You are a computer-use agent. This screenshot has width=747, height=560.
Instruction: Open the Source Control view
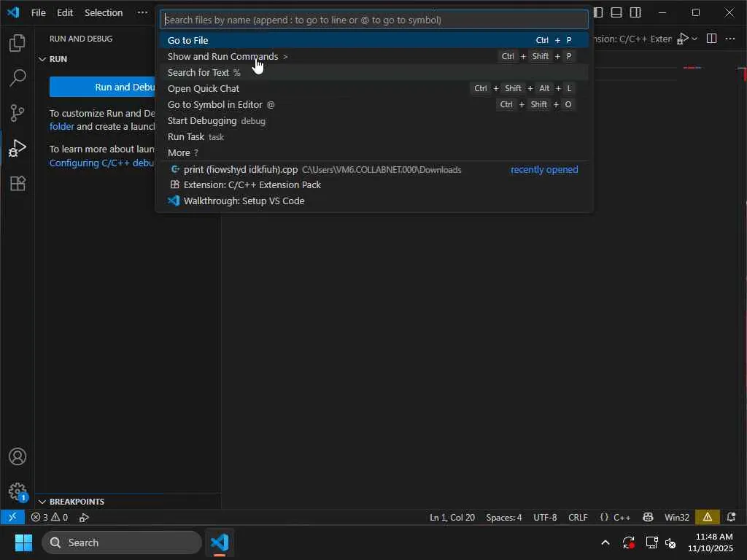[18, 113]
